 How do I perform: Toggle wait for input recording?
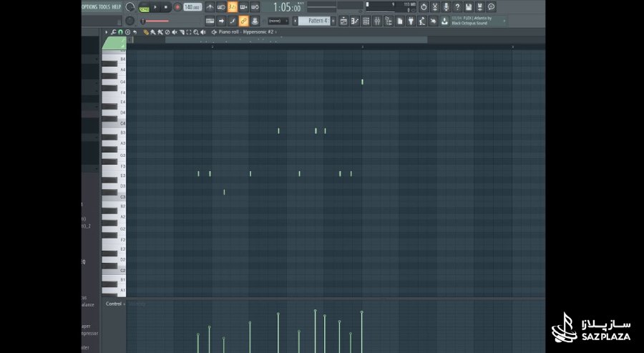221,7
